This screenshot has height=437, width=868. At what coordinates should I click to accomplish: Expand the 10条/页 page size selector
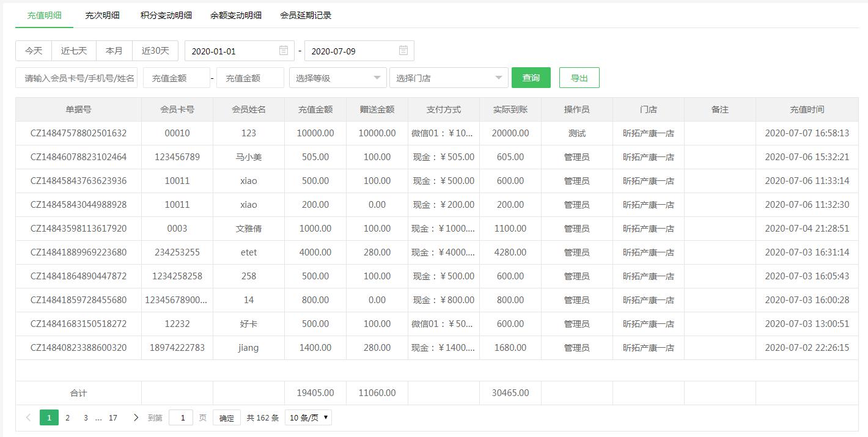[x=308, y=417]
